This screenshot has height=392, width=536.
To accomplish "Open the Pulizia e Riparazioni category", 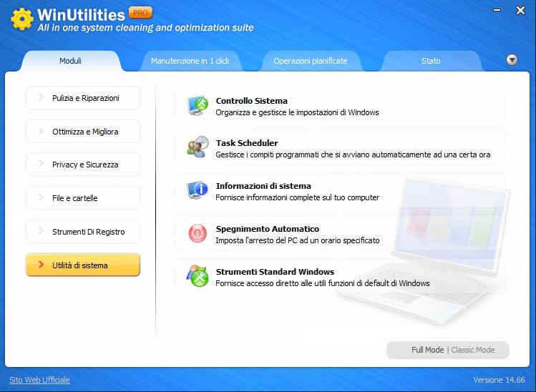I will pos(83,98).
